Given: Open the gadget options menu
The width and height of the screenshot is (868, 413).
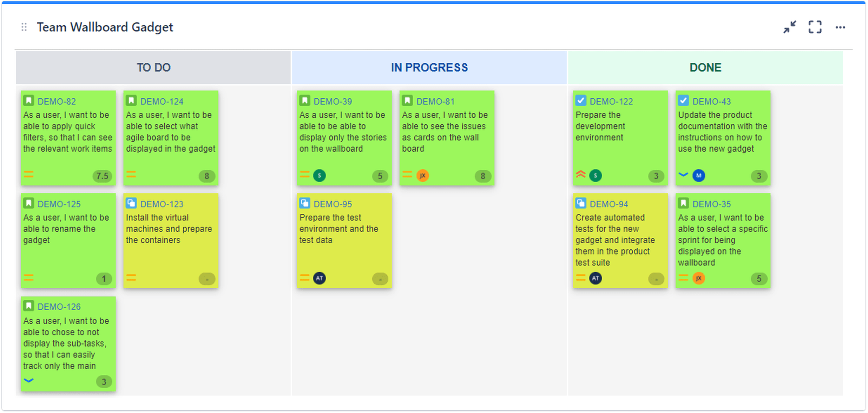Looking at the screenshot, I should 841,27.
